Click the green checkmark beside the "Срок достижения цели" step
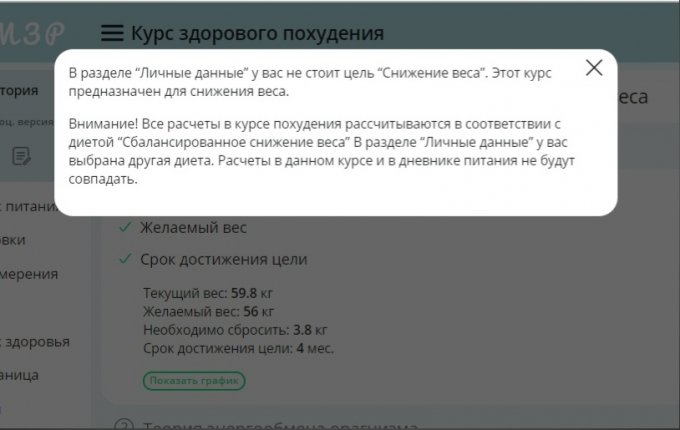Image resolution: width=680 pixels, height=430 pixels. coord(124,259)
